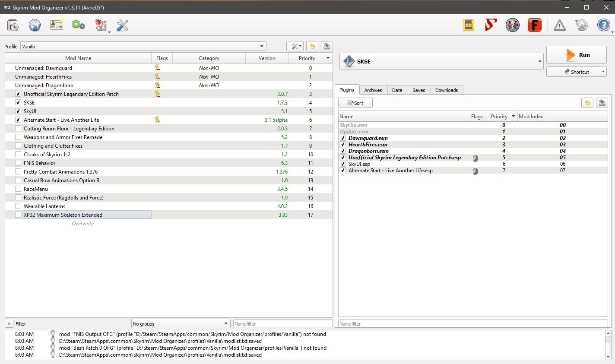The width and height of the screenshot is (615, 364).
Task: Open the Profile dropdown showing Vanilla
Action: (143, 46)
